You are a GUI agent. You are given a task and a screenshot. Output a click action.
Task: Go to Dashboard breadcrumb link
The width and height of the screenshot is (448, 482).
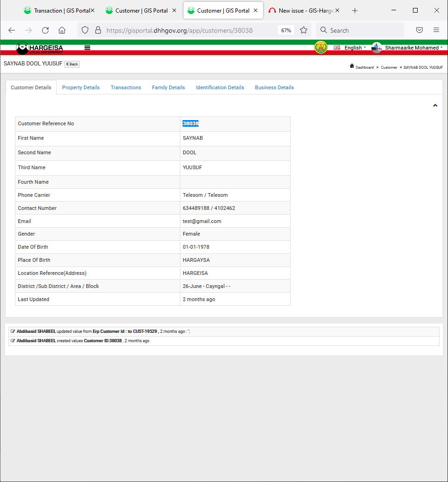pos(364,67)
